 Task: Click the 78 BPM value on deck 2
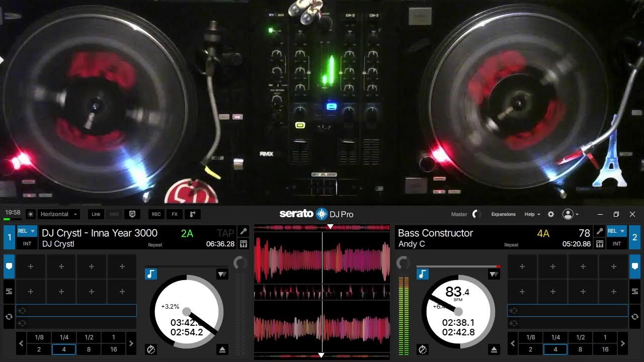point(584,233)
